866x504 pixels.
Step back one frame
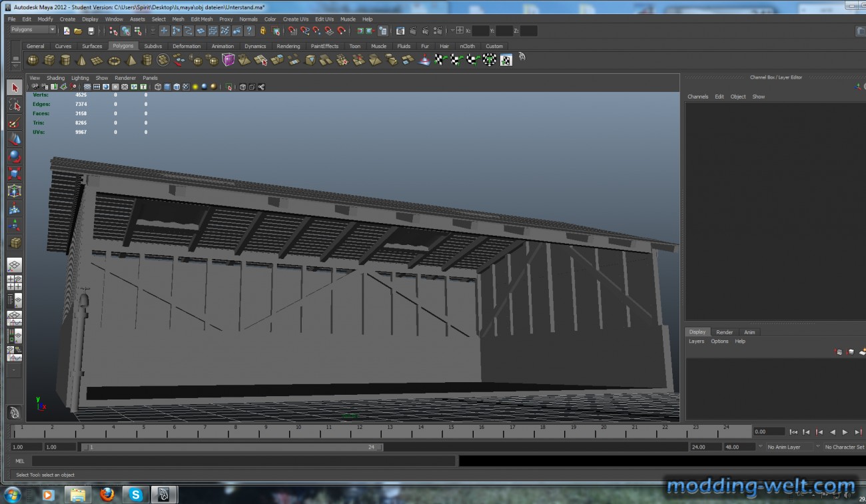[806, 432]
